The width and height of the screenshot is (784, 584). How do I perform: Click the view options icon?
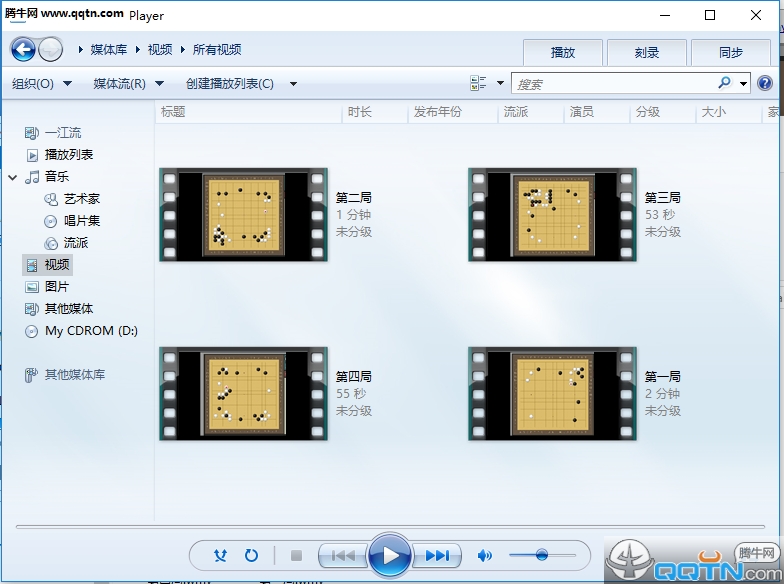pyautogui.click(x=479, y=84)
